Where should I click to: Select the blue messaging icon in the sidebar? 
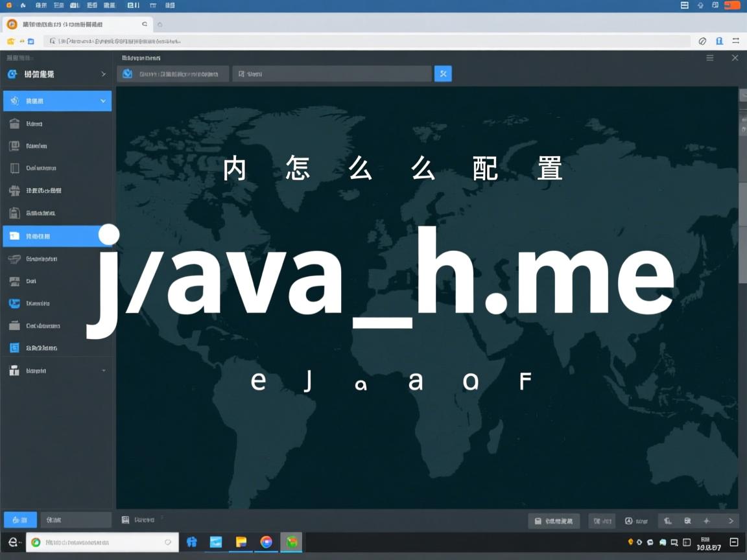(x=14, y=303)
